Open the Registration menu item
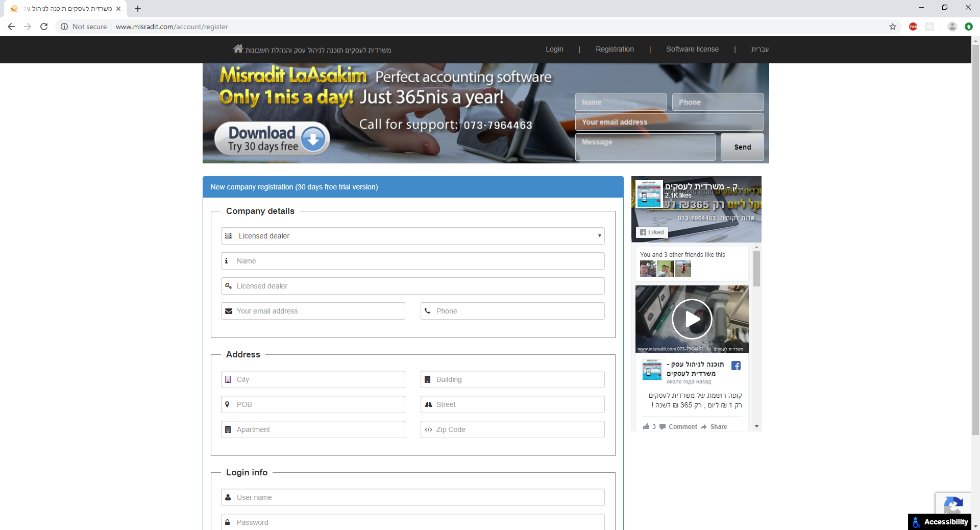Viewport: 980px width, 530px height. click(615, 49)
